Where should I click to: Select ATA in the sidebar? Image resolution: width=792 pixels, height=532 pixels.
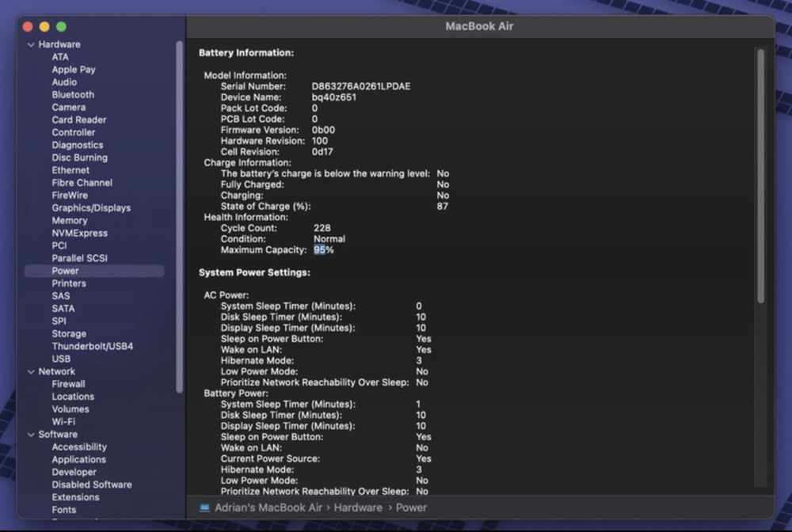point(60,57)
